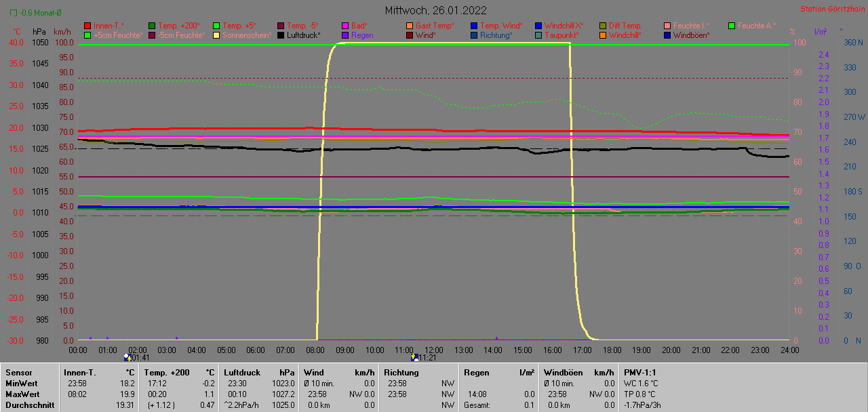The width and height of the screenshot is (868, 412).
Task: Click the hPa axis unit header
Action: click(x=39, y=32)
